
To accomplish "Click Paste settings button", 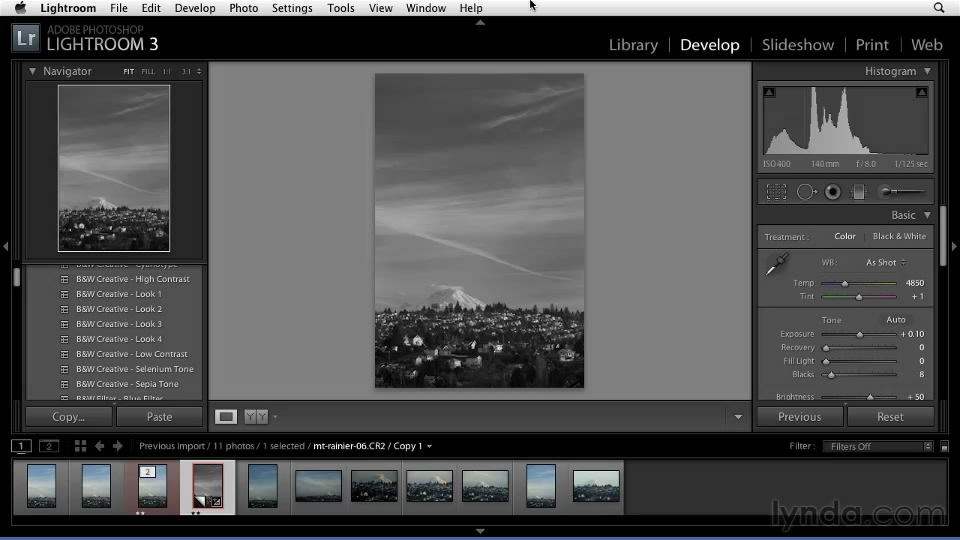I will 159,417.
